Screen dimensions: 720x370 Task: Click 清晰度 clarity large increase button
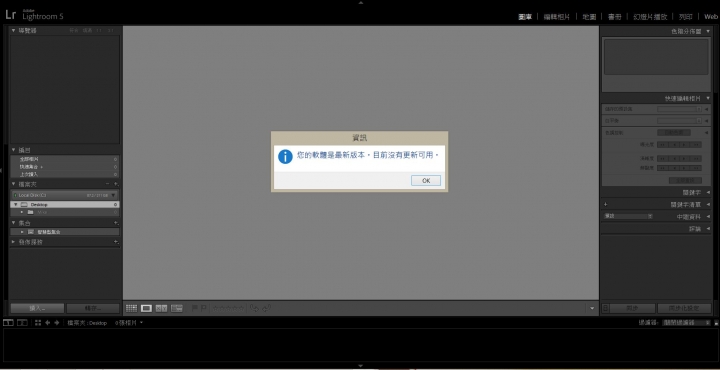click(x=696, y=158)
